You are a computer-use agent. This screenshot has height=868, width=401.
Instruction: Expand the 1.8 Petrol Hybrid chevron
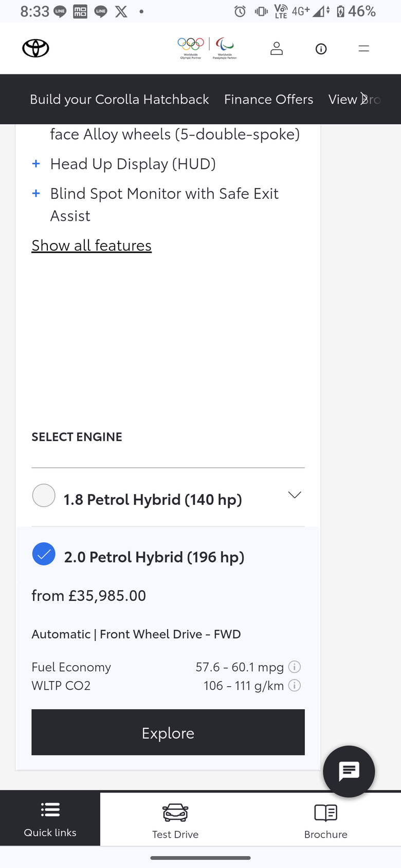tap(295, 495)
